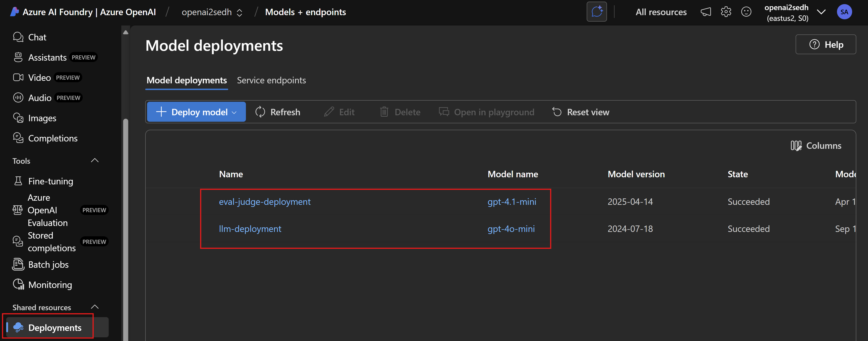Click Models + endpoints breadcrumb
This screenshot has height=341, width=868.
(x=305, y=12)
